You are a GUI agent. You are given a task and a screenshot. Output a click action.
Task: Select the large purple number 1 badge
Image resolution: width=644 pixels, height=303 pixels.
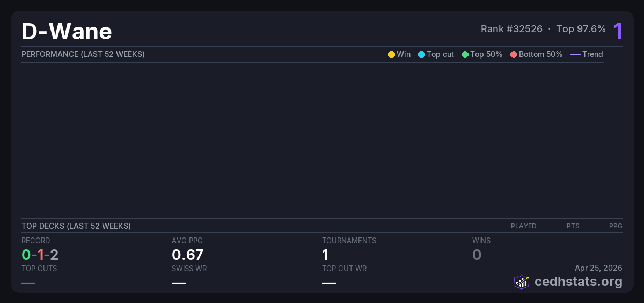618,32
